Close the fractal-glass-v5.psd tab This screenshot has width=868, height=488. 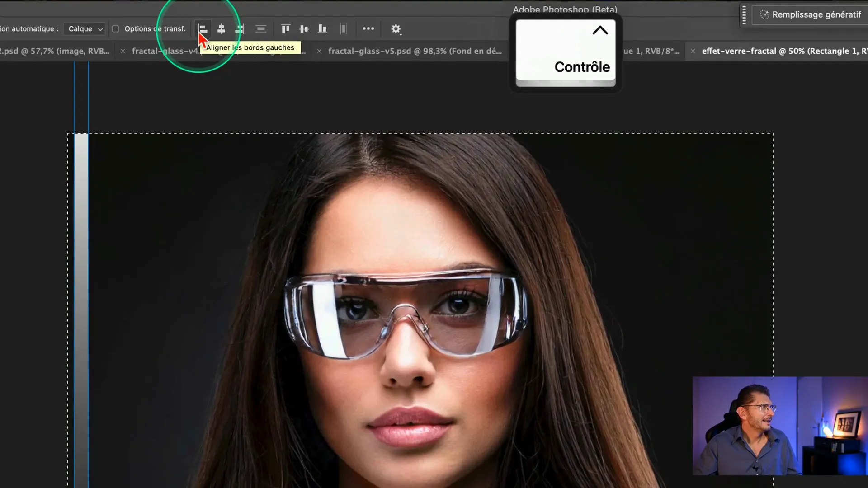pos(319,52)
